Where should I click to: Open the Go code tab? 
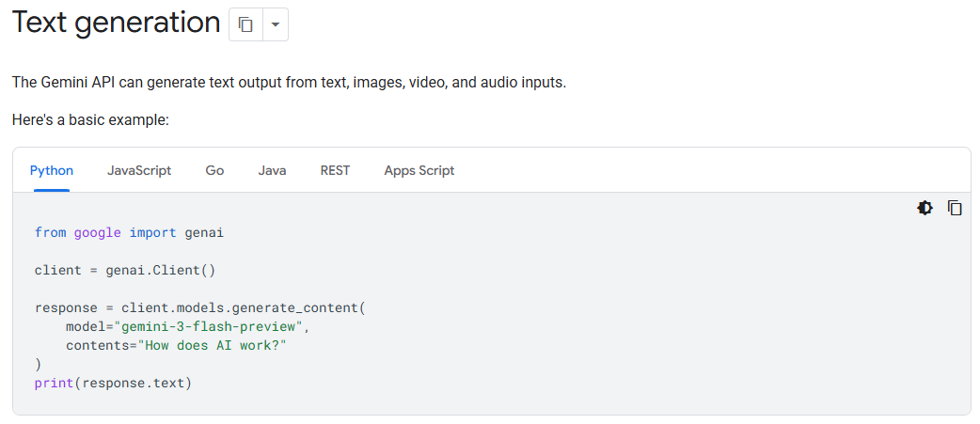(x=214, y=170)
